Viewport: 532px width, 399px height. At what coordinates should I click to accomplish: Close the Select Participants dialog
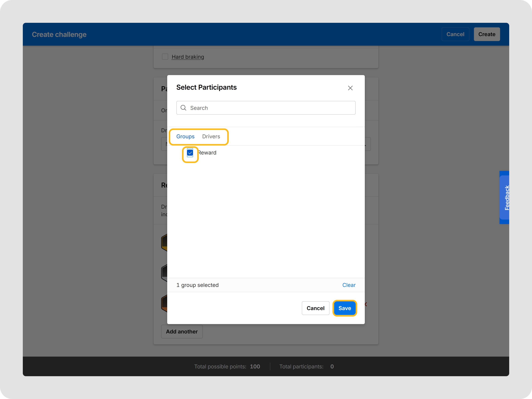[x=350, y=88]
